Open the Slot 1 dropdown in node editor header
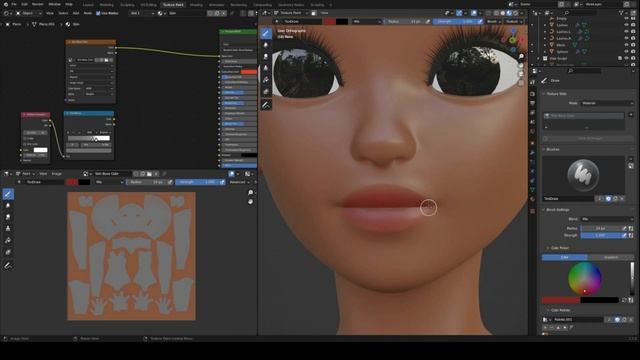640x360 pixels. (142, 13)
